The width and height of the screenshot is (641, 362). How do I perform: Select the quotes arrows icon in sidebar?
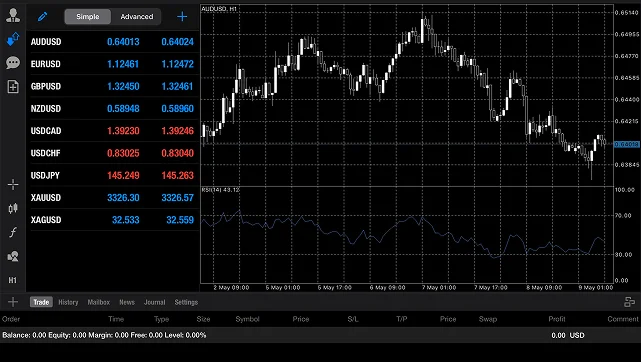click(x=13, y=39)
